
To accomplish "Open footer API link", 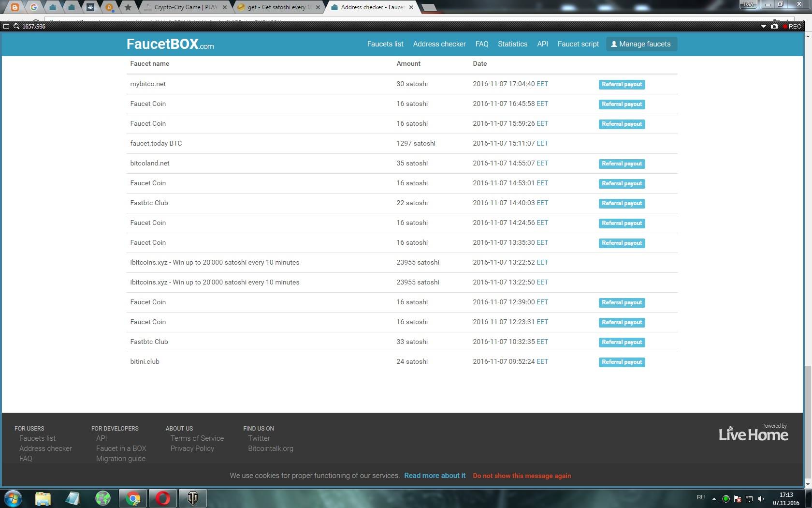I will click(101, 438).
